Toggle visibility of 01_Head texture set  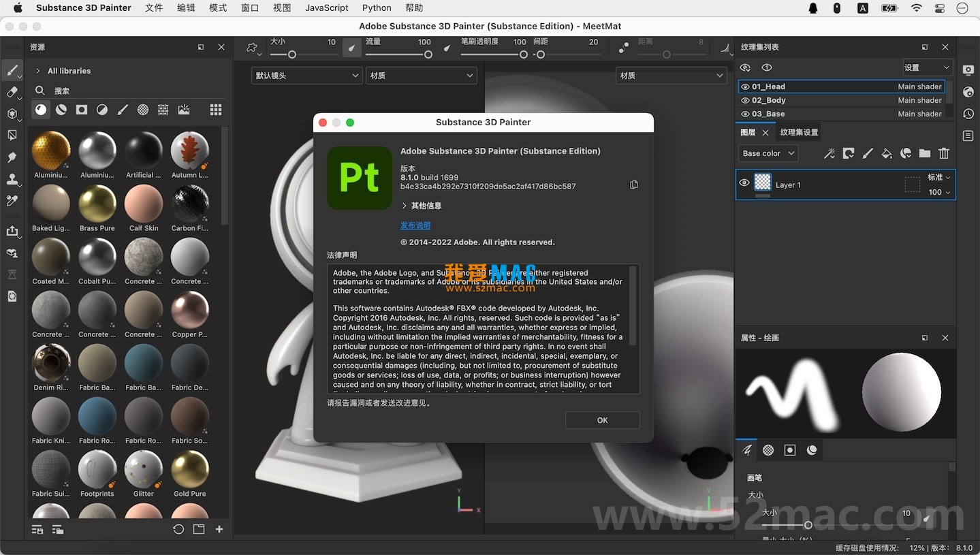pyautogui.click(x=745, y=86)
